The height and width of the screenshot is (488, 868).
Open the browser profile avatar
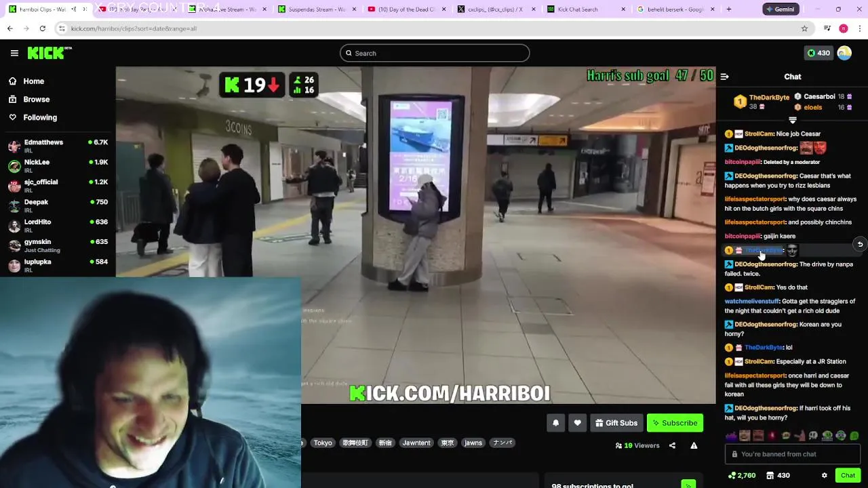point(844,28)
